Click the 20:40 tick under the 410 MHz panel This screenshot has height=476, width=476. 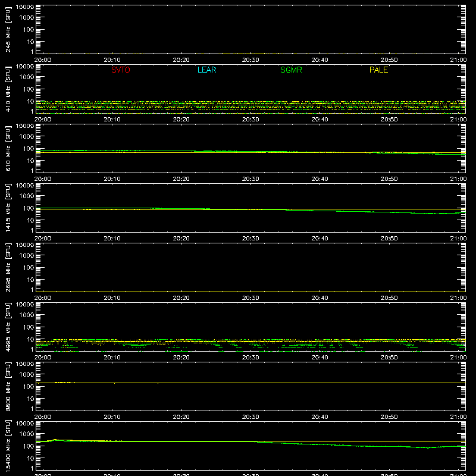pos(320,120)
